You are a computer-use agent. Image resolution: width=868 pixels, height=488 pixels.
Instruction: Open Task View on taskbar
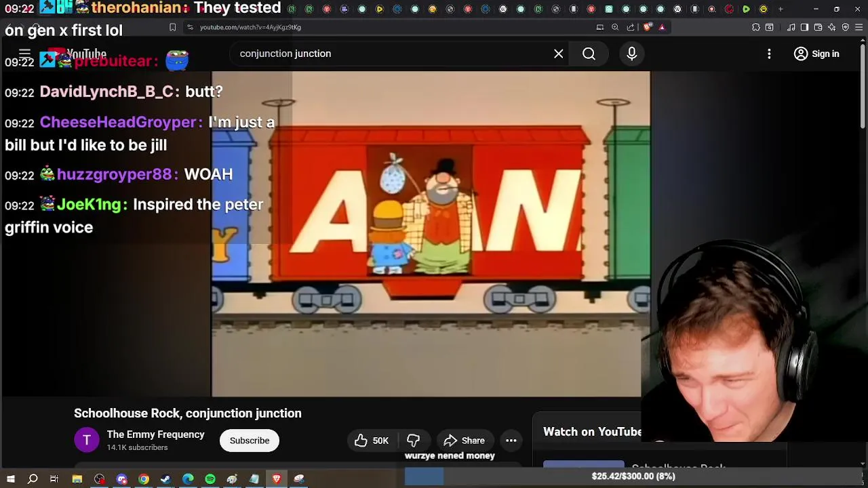pyautogui.click(x=54, y=479)
